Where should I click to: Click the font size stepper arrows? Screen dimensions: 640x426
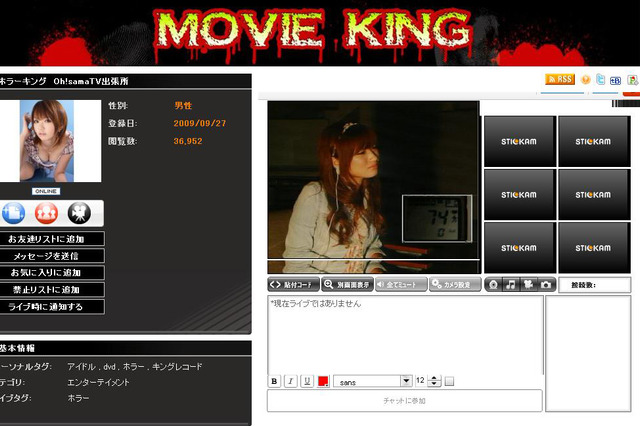[434, 381]
